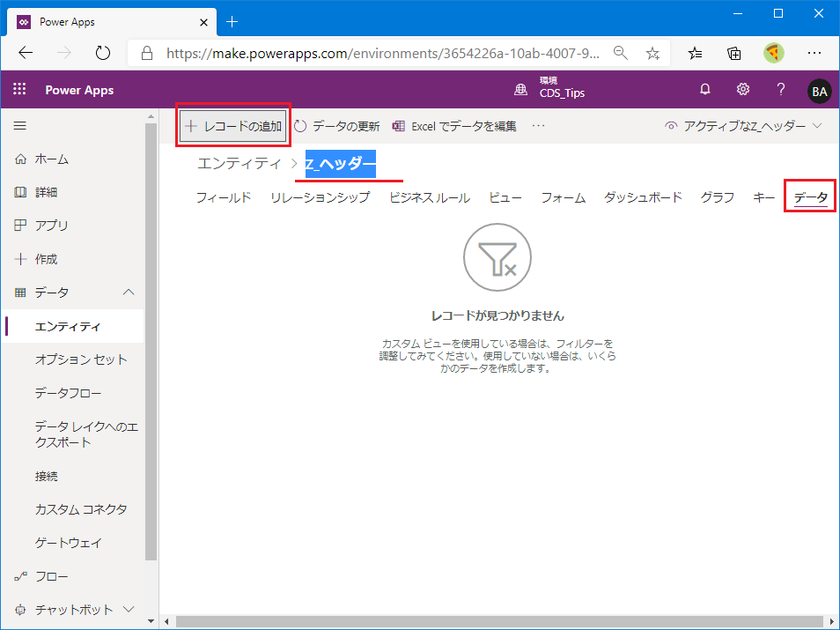Open the BA account avatar
The width and height of the screenshot is (840, 630).
819,91
